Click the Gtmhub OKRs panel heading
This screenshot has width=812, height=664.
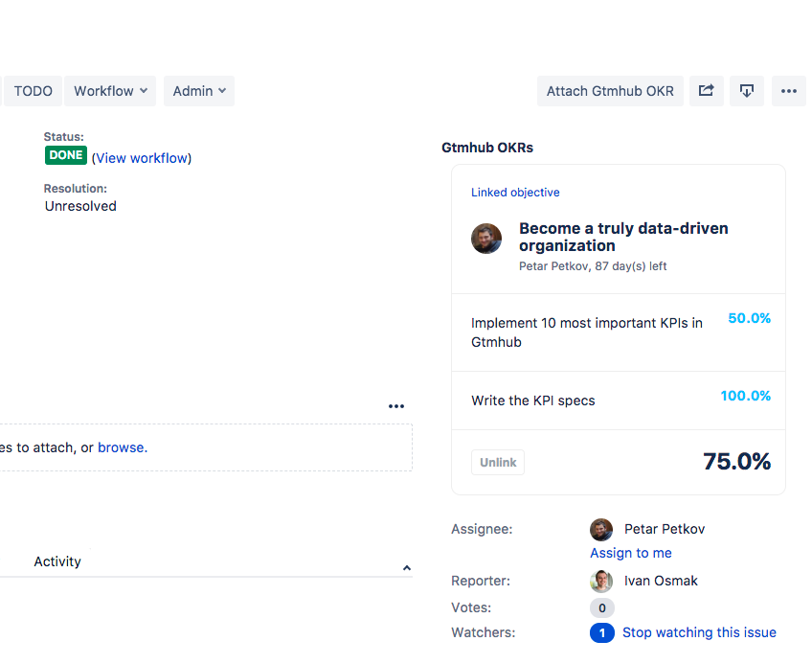click(487, 148)
